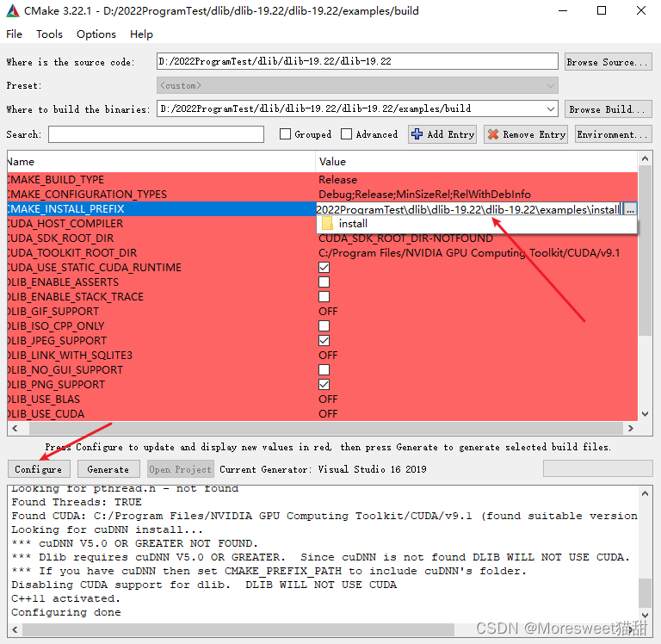Click the CMAKE_INSTALL_PREFIX value edit field
The width and height of the screenshot is (661, 644).
click(x=469, y=209)
